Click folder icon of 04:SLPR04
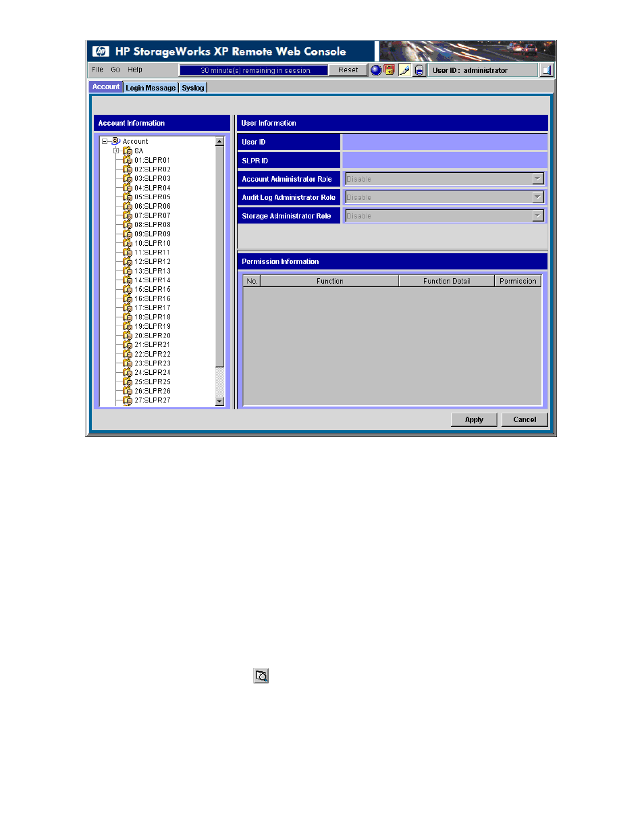The height and width of the screenshot is (834, 644). pyautogui.click(x=128, y=188)
